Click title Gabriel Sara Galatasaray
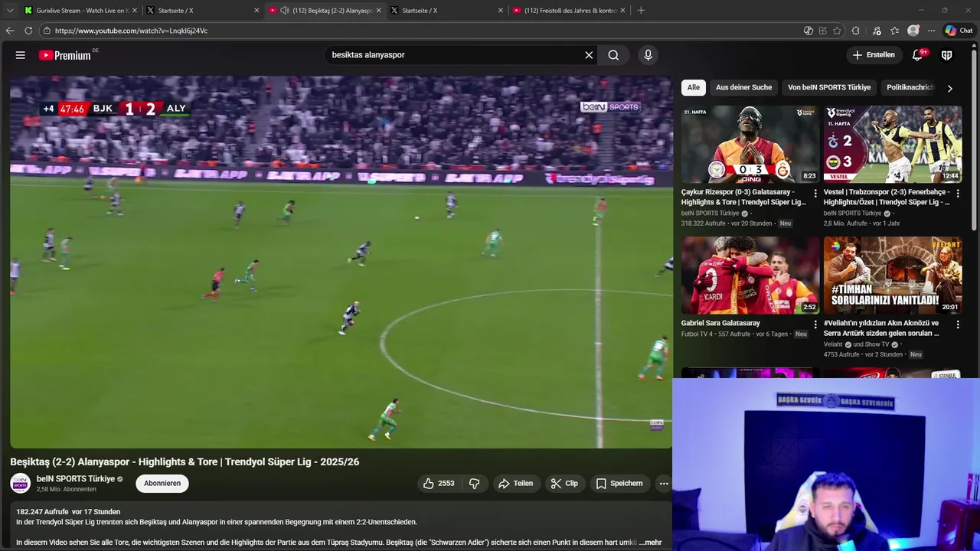The image size is (980, 551). [x=720, y=323]
